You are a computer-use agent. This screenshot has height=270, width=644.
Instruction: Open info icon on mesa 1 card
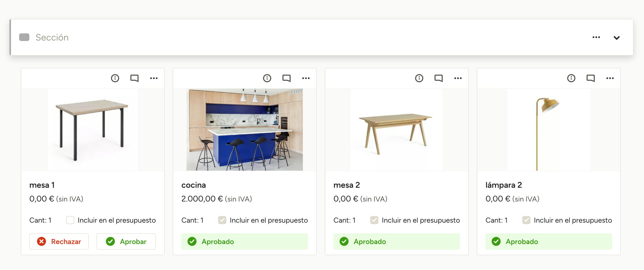click(115, 78)
